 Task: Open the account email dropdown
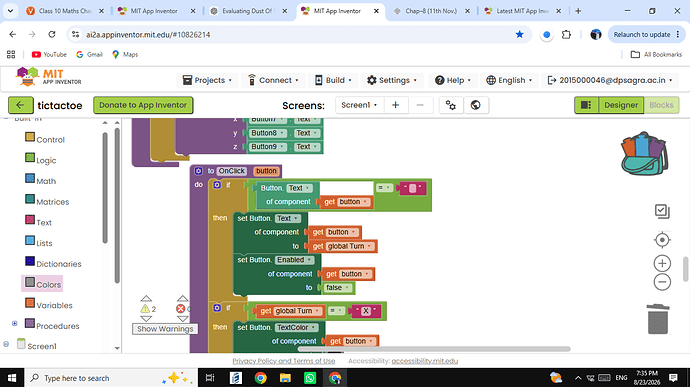(x=610, y=80)
